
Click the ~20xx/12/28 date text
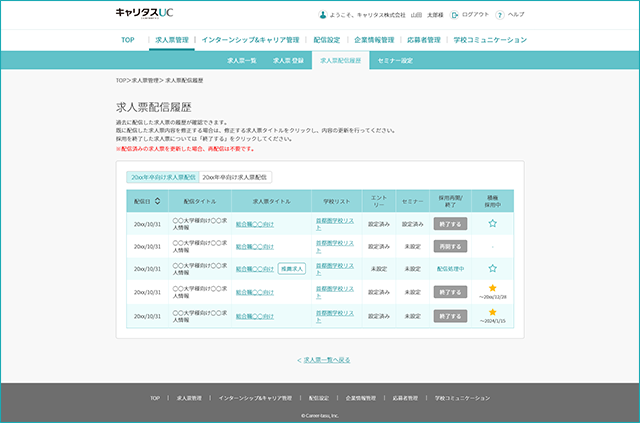click(x=493, y=297)
